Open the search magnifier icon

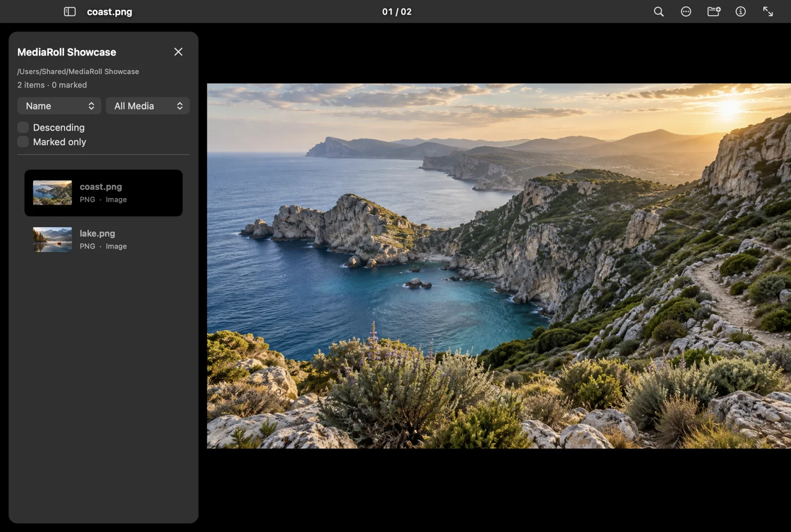(x=659, y=11)
